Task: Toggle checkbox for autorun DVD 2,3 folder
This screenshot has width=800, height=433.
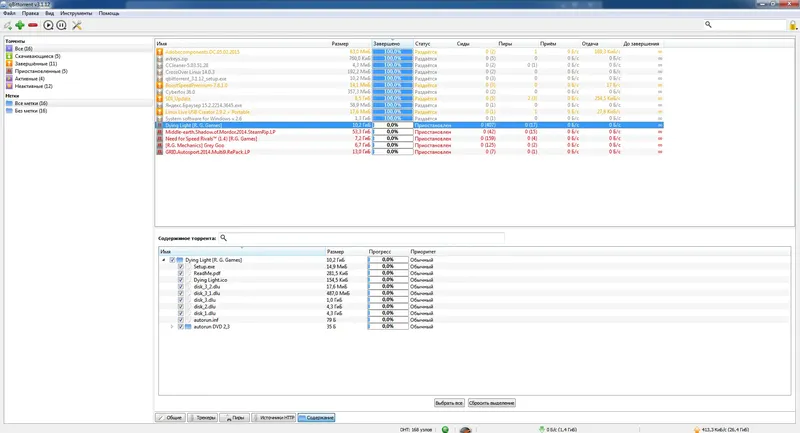Action: [x=181, y=326]
